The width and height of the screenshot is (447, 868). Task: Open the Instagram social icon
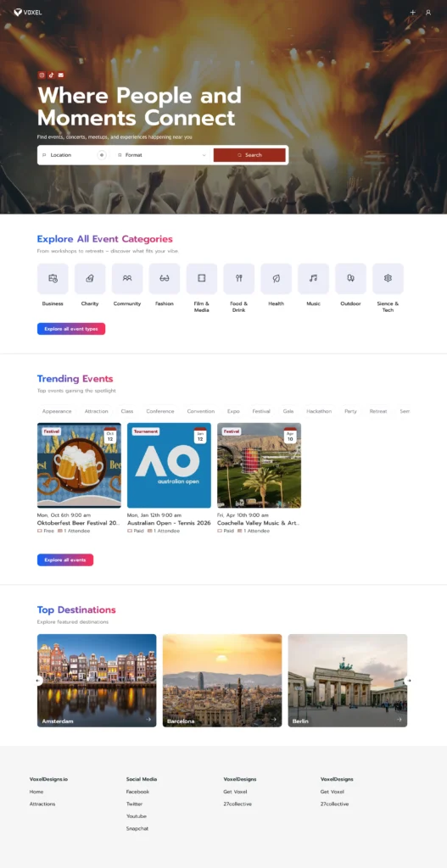coord(42,75)
